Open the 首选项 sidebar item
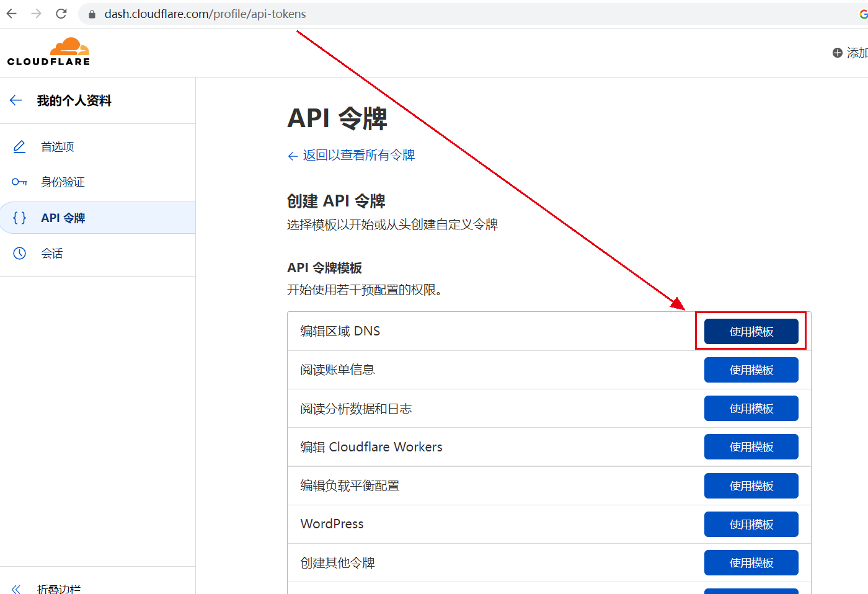868x594 pixels. [x=58, y=147]
